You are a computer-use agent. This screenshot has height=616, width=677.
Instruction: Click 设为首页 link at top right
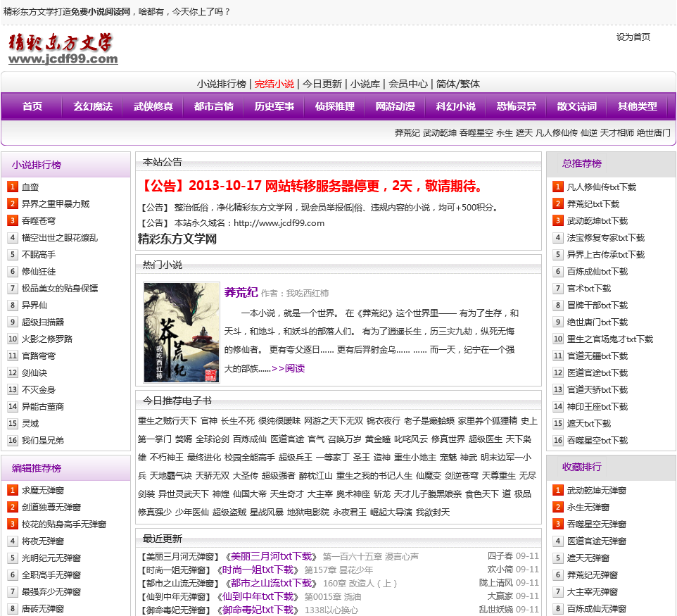point(633,37)
